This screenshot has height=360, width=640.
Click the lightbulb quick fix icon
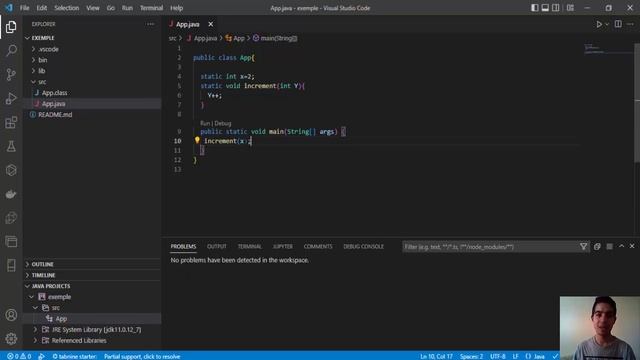pos(197,140)
